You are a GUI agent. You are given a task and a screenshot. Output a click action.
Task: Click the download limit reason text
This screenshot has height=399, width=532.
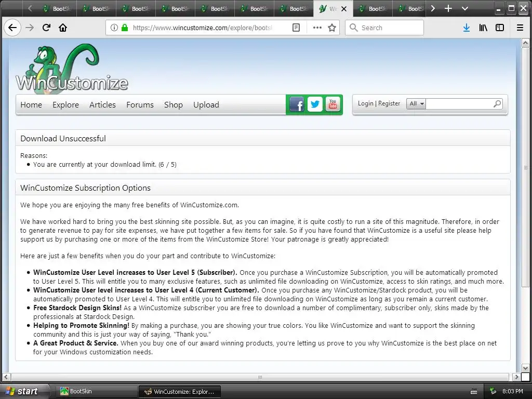[105, 165]
